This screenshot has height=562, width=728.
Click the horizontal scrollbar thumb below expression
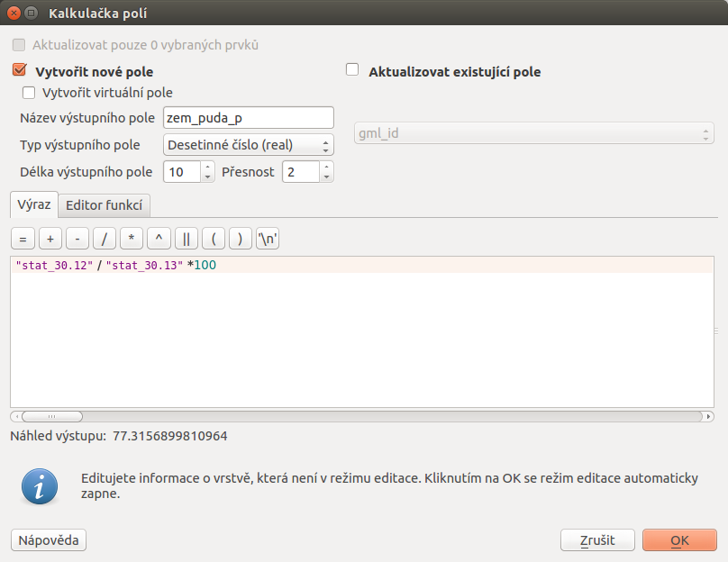point(52,417)
